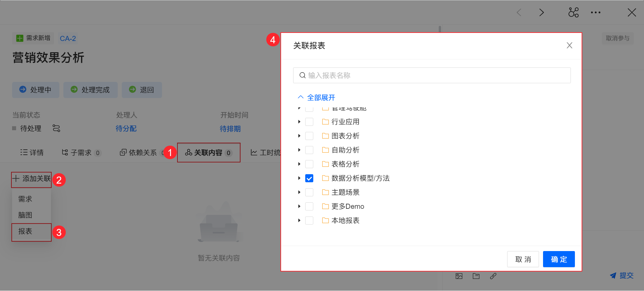Check the 行业应用 checkbox
Screen dimensions: 644x291
(x=309, y=122)
